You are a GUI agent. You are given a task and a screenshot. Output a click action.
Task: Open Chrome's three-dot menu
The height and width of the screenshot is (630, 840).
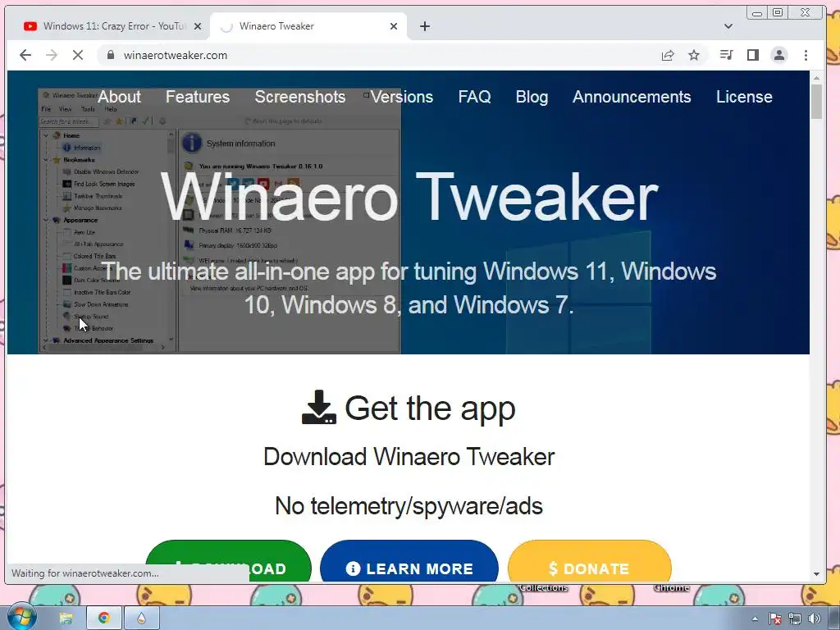tap(806, 55)
